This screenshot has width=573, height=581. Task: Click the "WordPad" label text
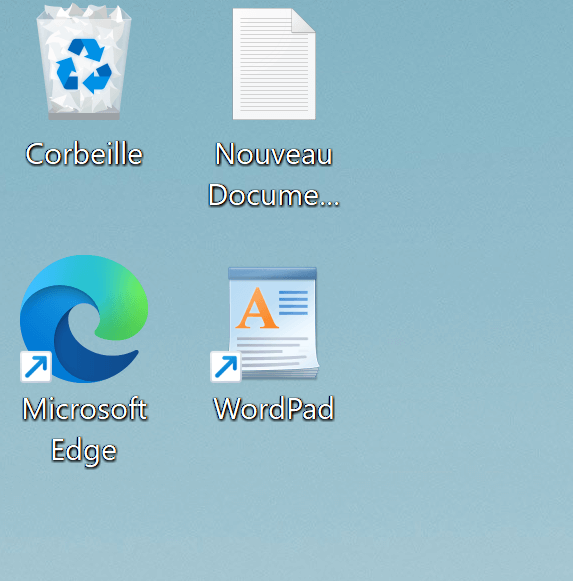274,409
